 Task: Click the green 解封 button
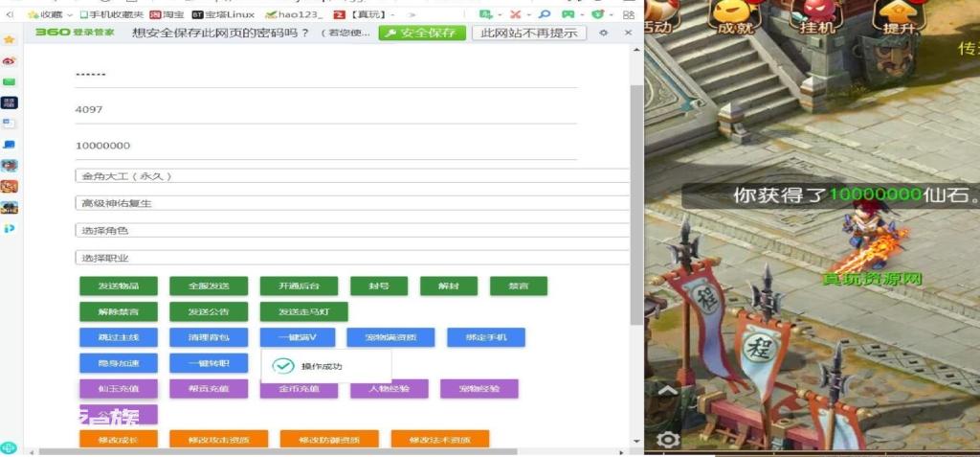click(x=449, y=286)
